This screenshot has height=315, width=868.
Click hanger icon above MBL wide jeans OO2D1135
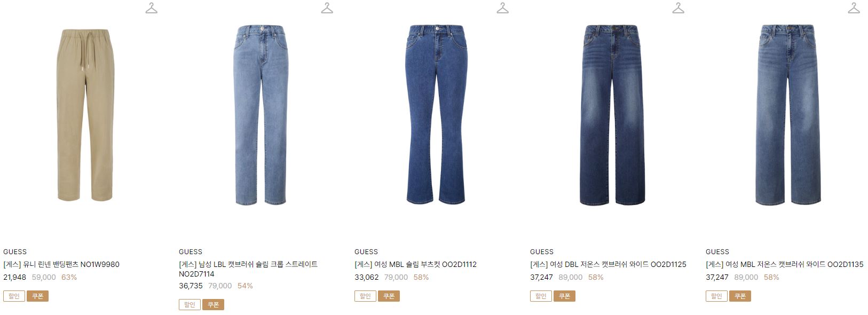coord(854,8)
